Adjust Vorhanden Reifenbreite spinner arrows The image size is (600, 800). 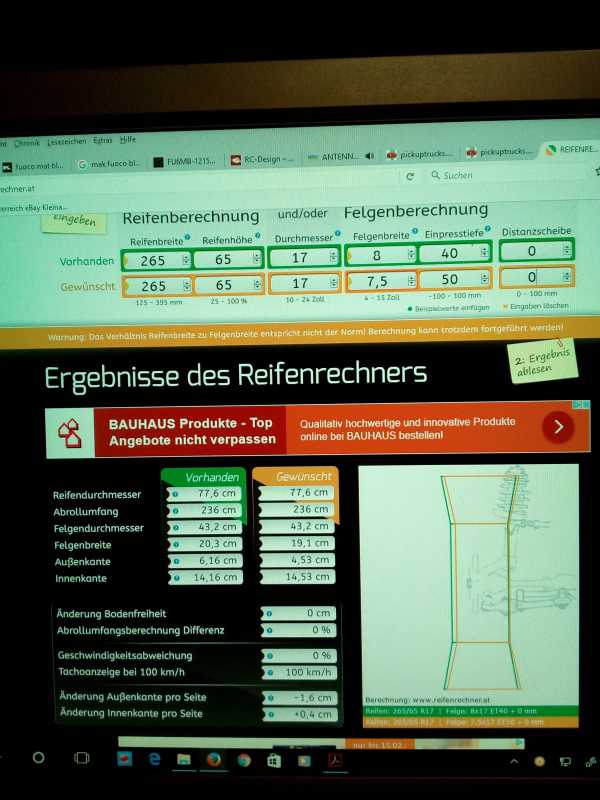pyautogui.click(x=186, y=260)
